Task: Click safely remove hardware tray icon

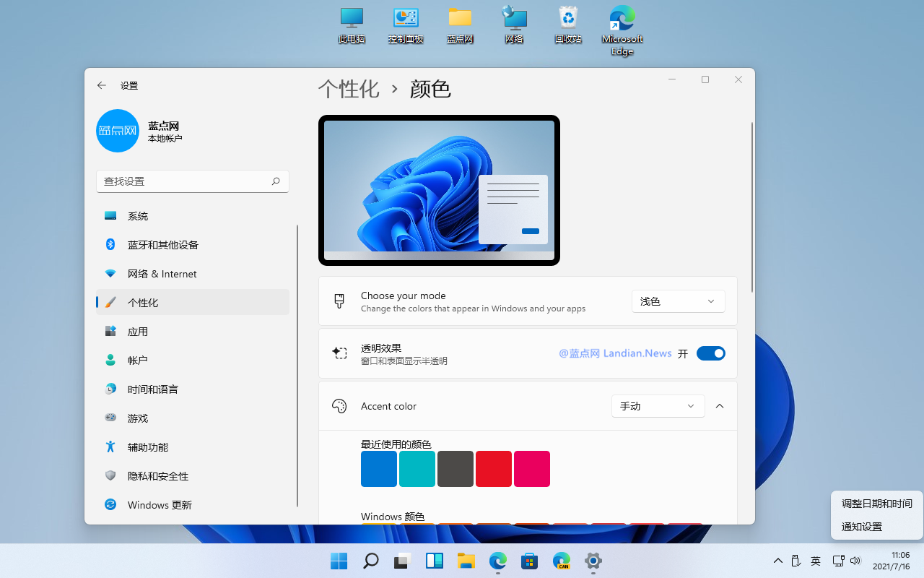Action: pos(796,561)
